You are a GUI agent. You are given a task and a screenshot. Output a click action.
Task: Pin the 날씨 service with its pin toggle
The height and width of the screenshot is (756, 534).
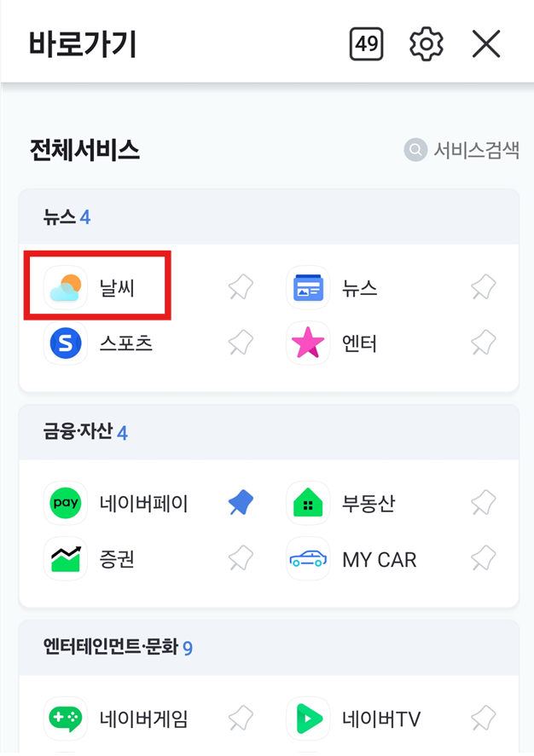pos(240,287)
